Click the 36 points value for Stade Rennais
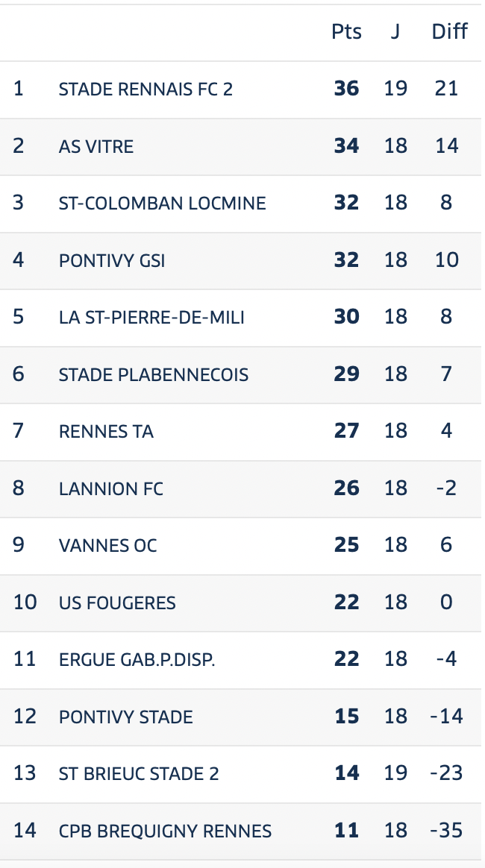This screenshot has width=485, height=868. click(x=346, y=89)
